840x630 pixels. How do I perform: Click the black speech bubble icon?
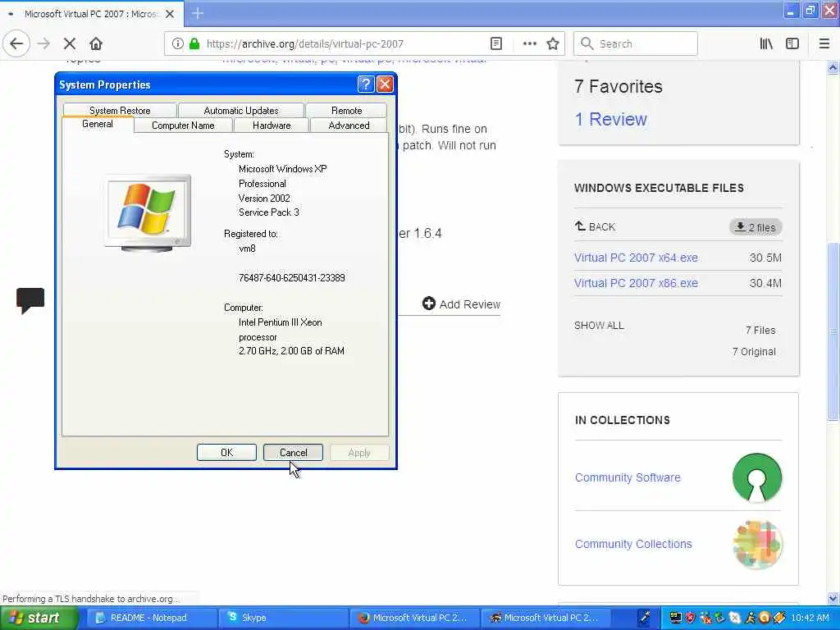[x=30, y=300]
